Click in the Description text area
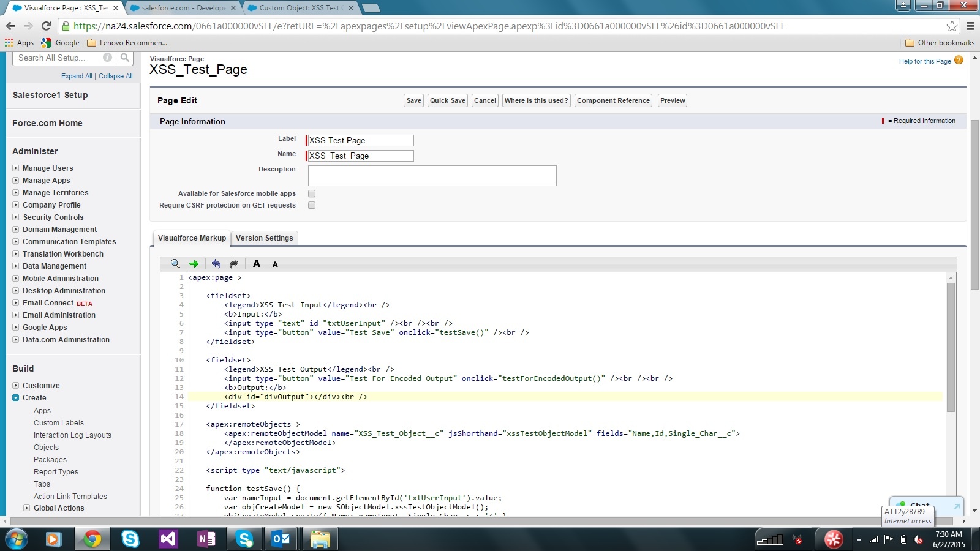The width and height of the screenshot is (980, 551). tap(432, 176)
